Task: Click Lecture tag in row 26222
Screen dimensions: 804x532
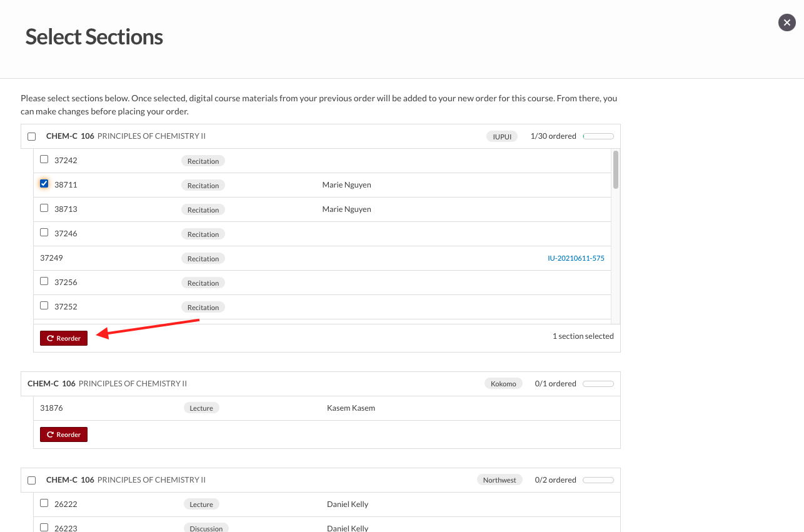Action: [201, 504]
